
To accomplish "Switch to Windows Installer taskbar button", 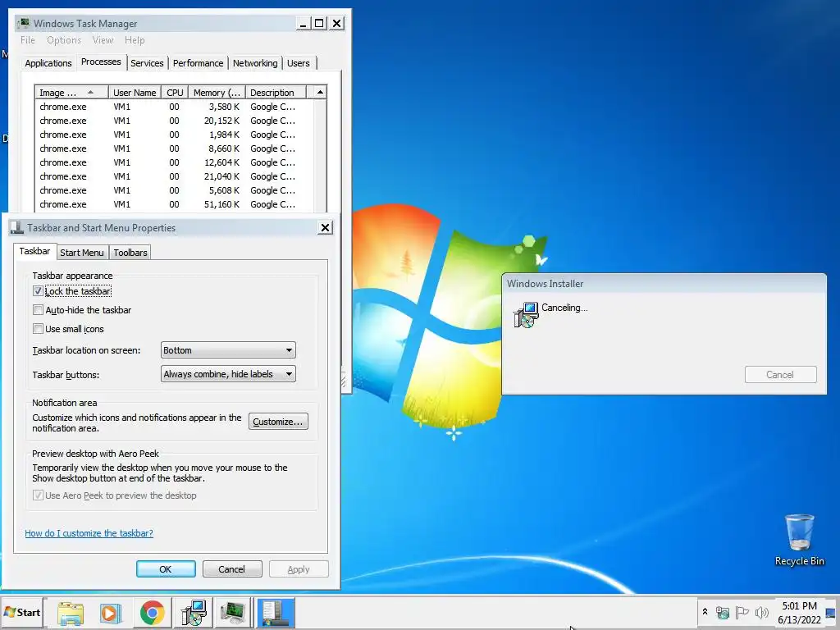I will click(x=193, y=613).
